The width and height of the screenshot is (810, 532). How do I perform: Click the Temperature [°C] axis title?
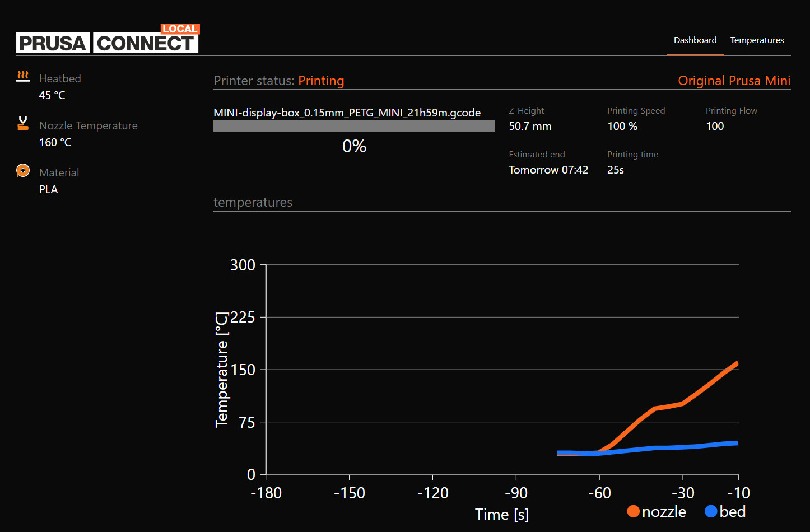coord(222,370)
